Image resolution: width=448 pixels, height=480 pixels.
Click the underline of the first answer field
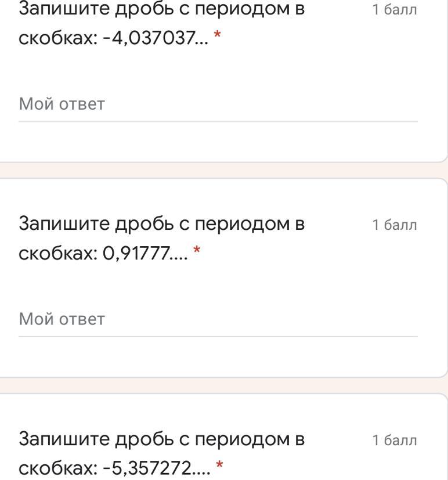point(218,121)
